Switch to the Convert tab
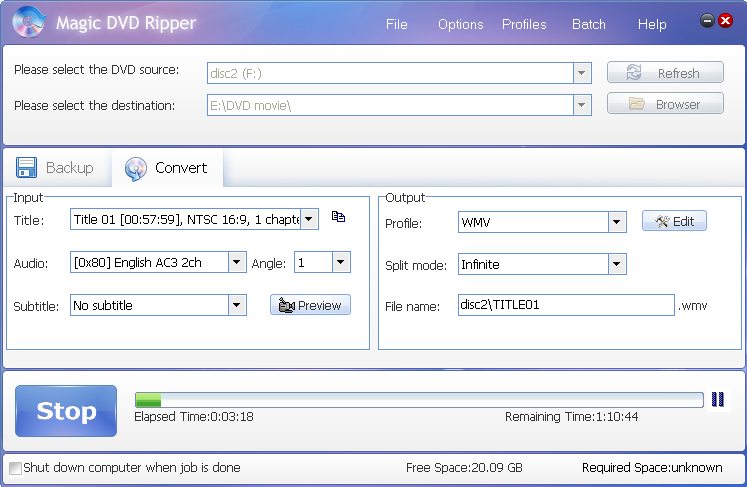 [x=167, y=168]
